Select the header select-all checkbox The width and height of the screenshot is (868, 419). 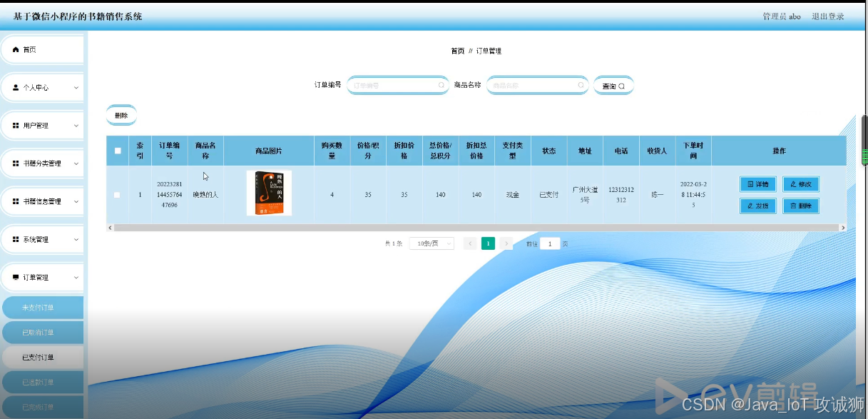click(x=118, y=151)
